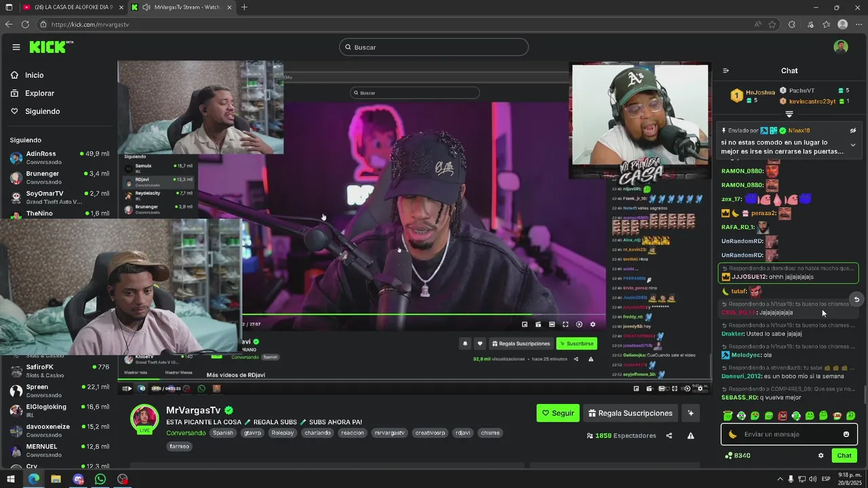
Task: Select the chisme tag
Action: point(490,432)
